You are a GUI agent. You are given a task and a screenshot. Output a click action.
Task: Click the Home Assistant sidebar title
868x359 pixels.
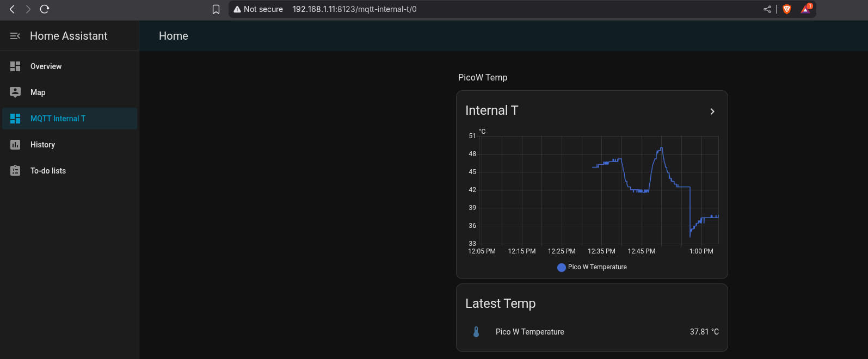[69, 36]
